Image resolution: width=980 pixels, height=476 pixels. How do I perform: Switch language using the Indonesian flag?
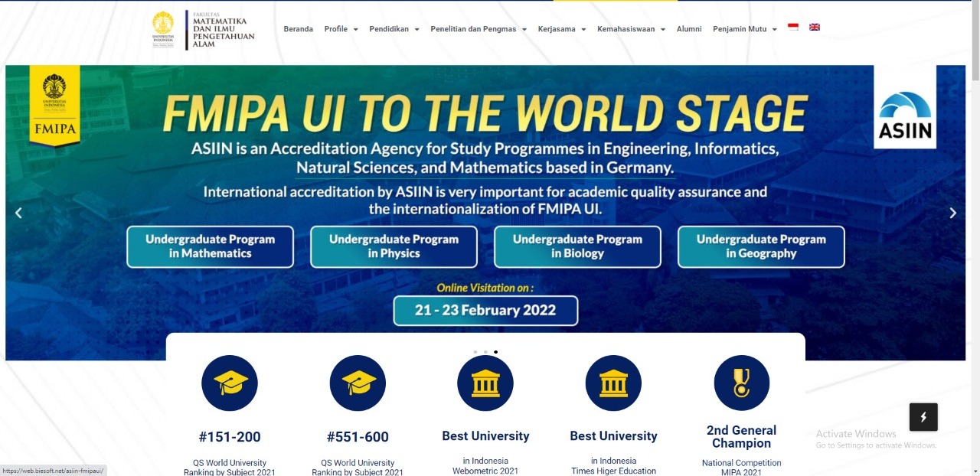(793, 28)
